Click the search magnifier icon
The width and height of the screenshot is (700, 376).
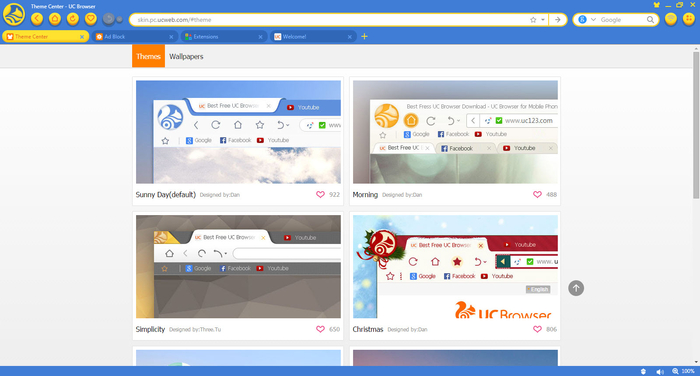[x=650, y=20]
